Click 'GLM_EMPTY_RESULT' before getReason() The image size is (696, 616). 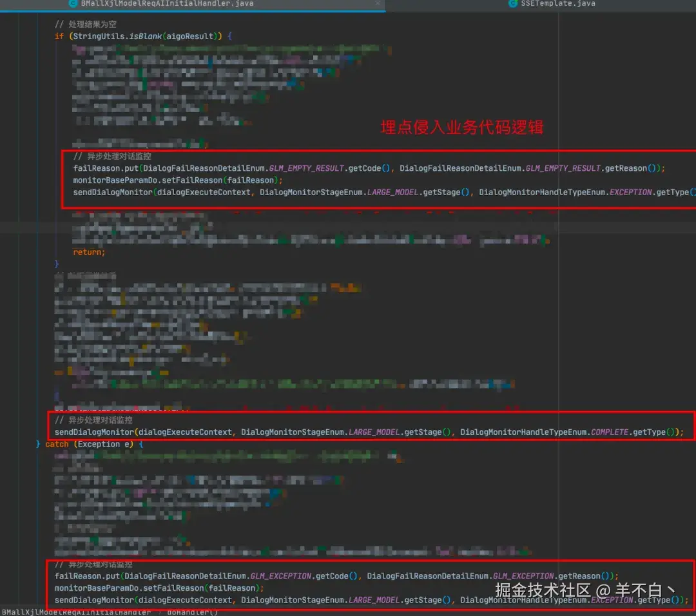click(563, 168)
